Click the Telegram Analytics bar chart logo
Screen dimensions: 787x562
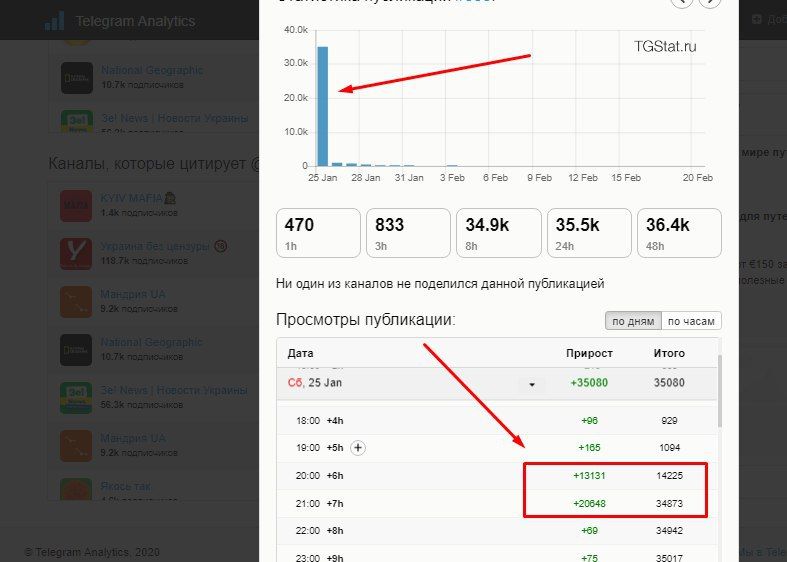pos(54,21)
